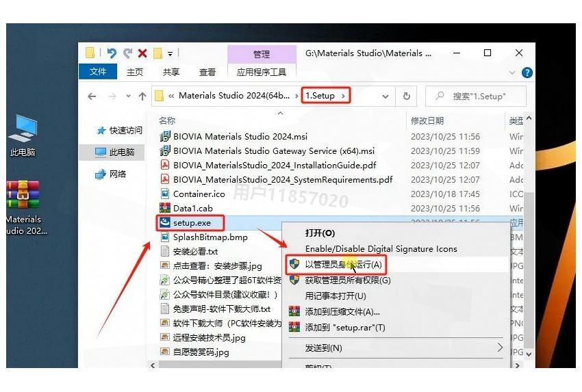Click horizontal scrollbar left arrow
The width and height of the screenshot is (582, 392).
click(x=153, y=365)
